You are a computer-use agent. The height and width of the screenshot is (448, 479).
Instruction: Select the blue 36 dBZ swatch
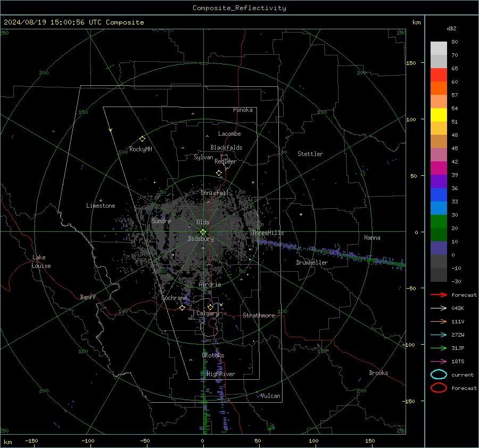[439, 195]
